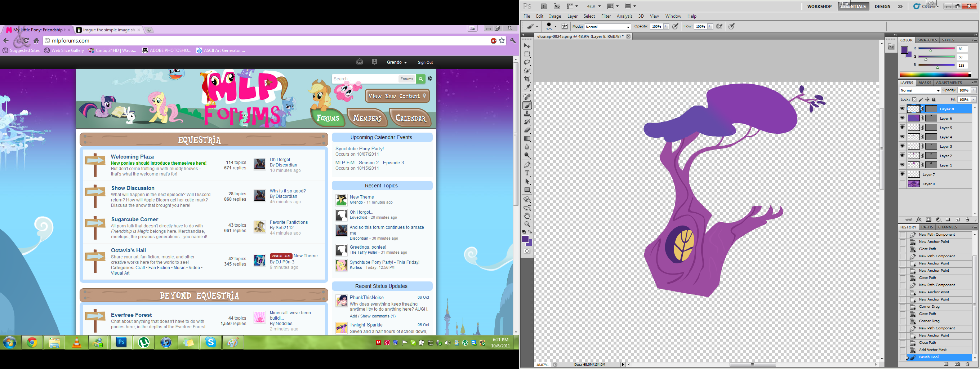The image size is (980, 369).
Task: Open the Analysis menu
Action: click(624, 16)
